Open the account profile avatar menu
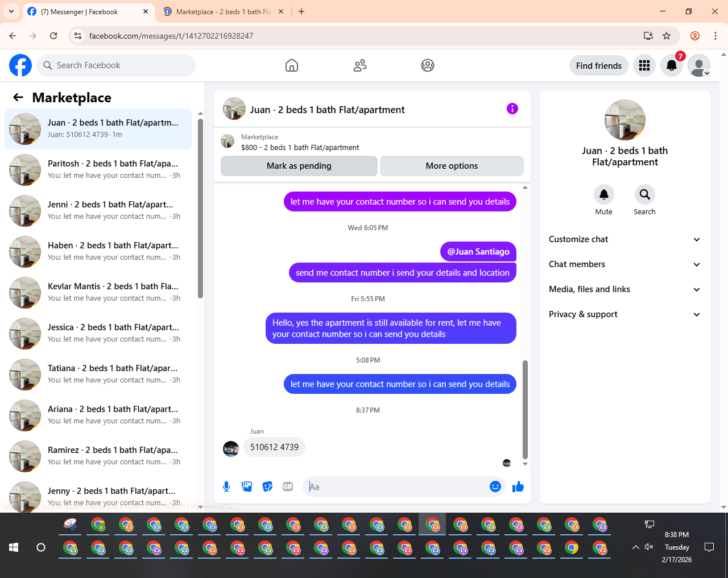This screenshot has height=578, width=728. (699, 65)
